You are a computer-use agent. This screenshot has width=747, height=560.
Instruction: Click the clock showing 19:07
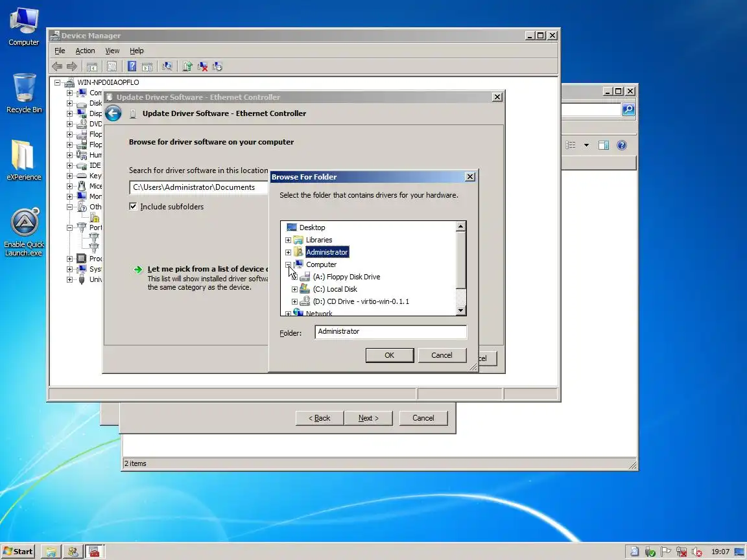coord(720,552)
